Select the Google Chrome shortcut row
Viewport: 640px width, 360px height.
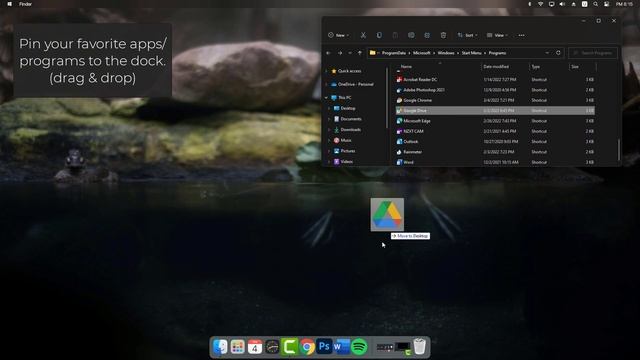[495, 100]
